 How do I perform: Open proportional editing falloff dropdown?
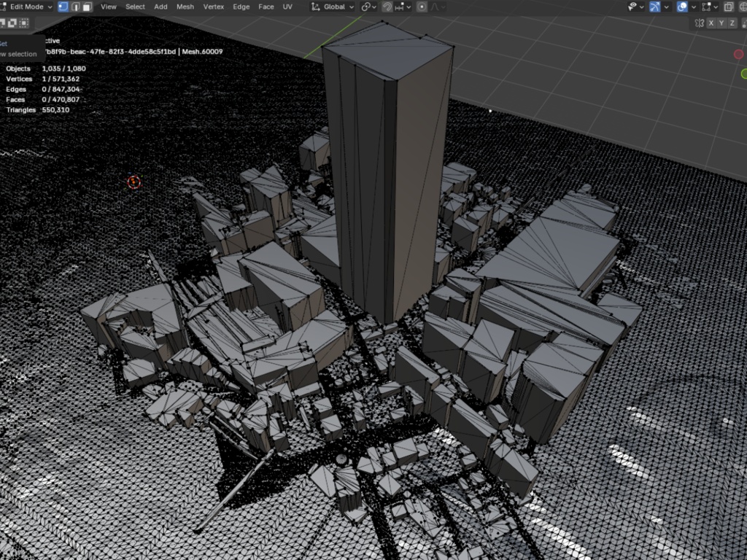(438, 7)
